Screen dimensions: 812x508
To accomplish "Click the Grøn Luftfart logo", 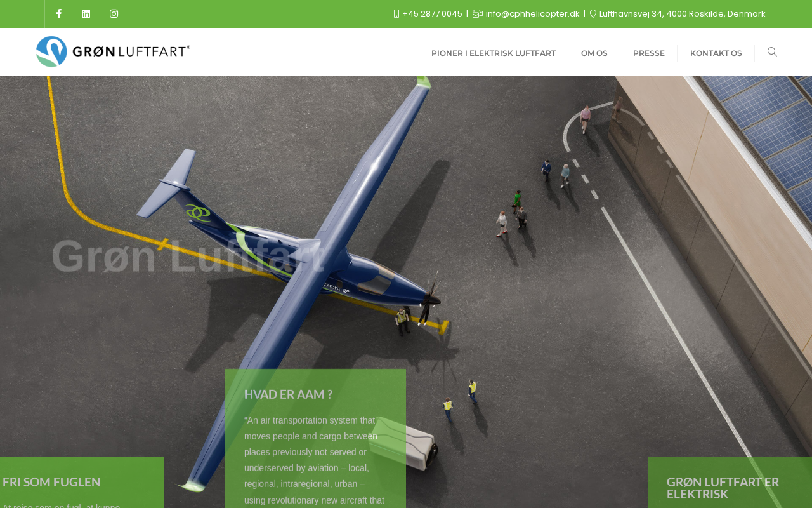I will click(x=113, y=51).
